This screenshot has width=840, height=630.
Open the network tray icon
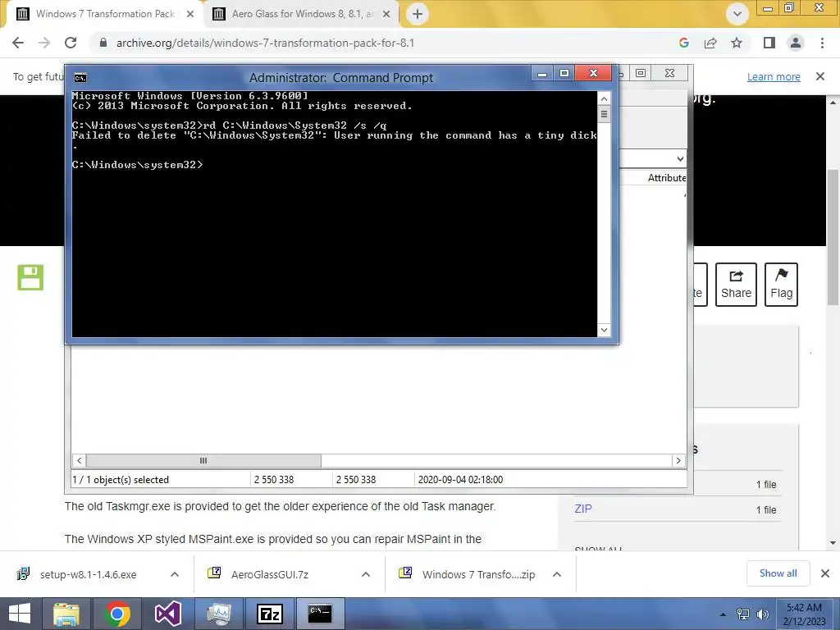click(743, 614)
